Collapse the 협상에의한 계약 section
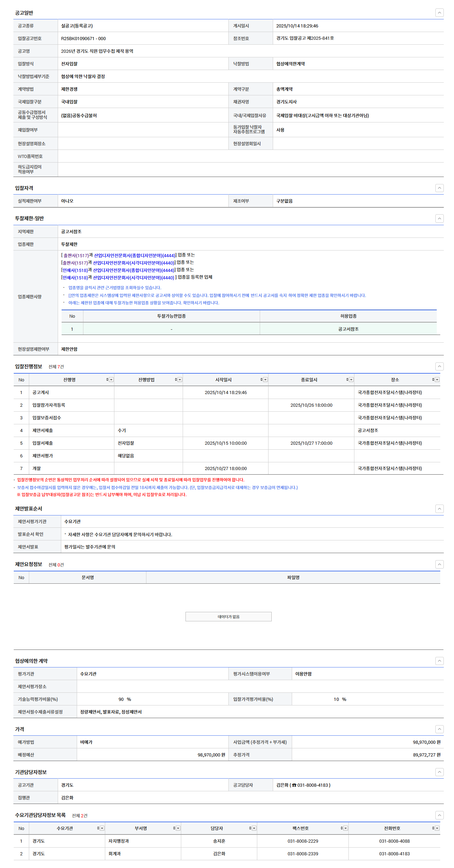The image size is (454, 868). tap(439, 661)
